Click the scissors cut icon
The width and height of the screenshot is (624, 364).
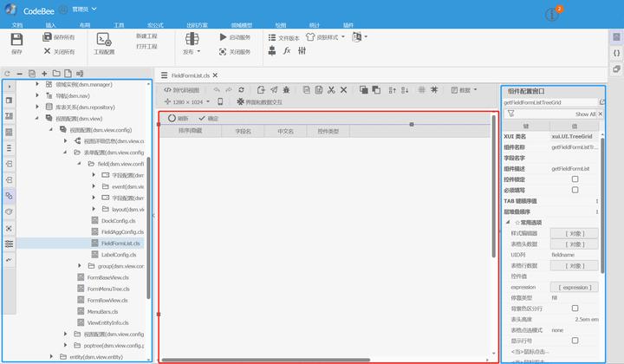click(329, 89)
